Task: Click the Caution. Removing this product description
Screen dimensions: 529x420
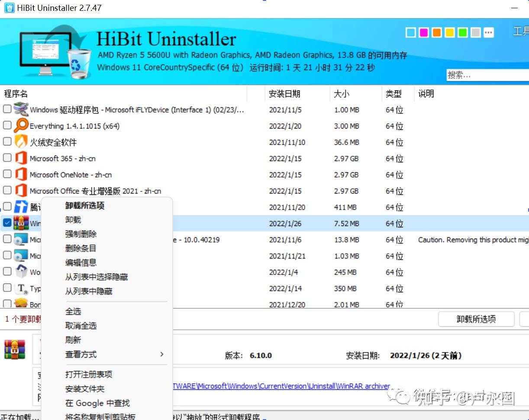Action: [x=473, y=240]
